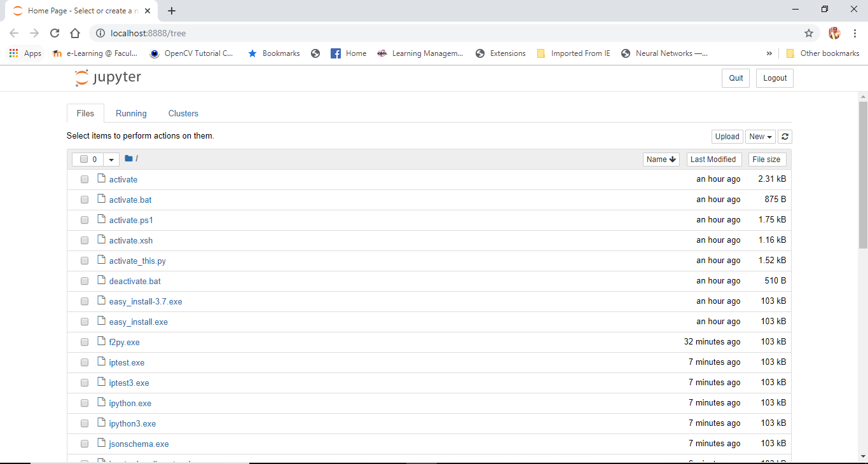Click the refresh notebook list icon
868x464 pixels.
click(x=785, y=136)
